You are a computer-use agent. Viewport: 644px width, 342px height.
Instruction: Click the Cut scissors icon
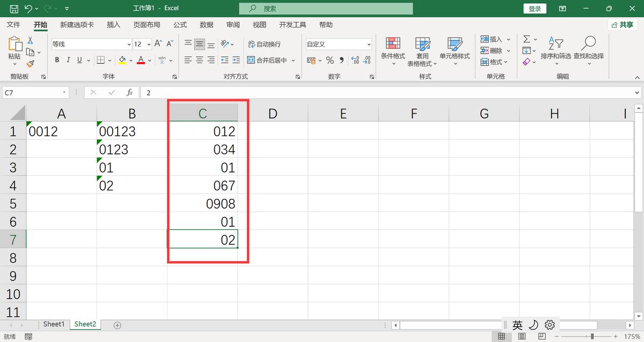(x=31, y=40)
